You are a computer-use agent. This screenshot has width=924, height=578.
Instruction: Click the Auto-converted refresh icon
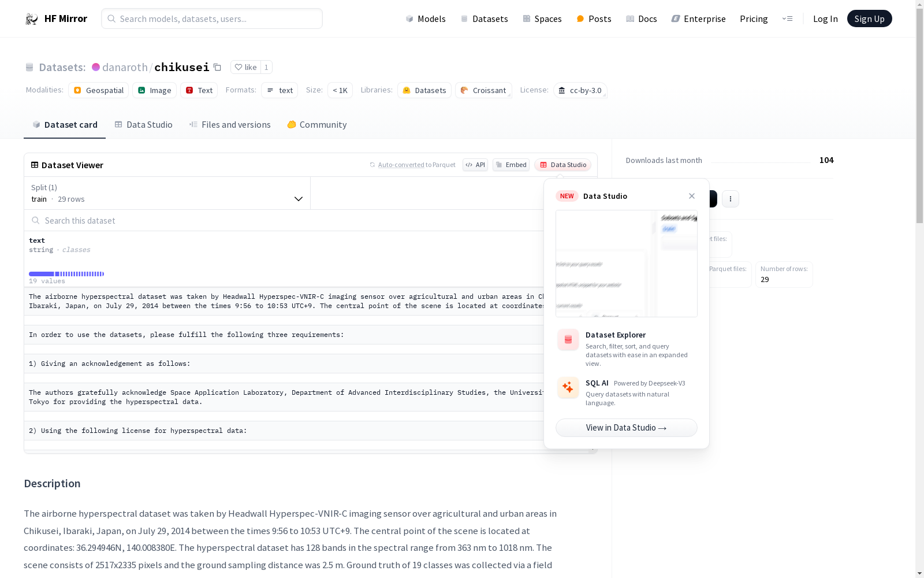[372, 165]
